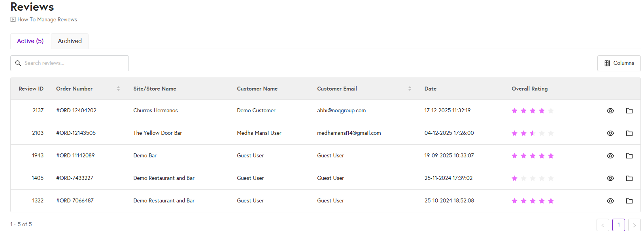This screenshot has height=240, width=644.
Task: Open the Columns selector
Action: (x=619, y=63)
